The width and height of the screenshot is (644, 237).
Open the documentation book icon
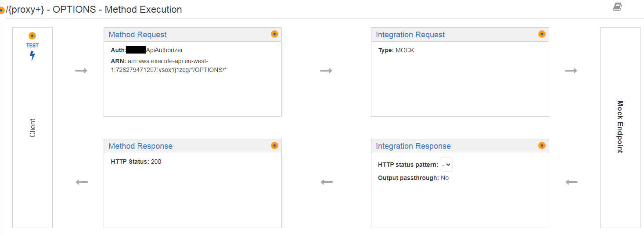point(617,7)
